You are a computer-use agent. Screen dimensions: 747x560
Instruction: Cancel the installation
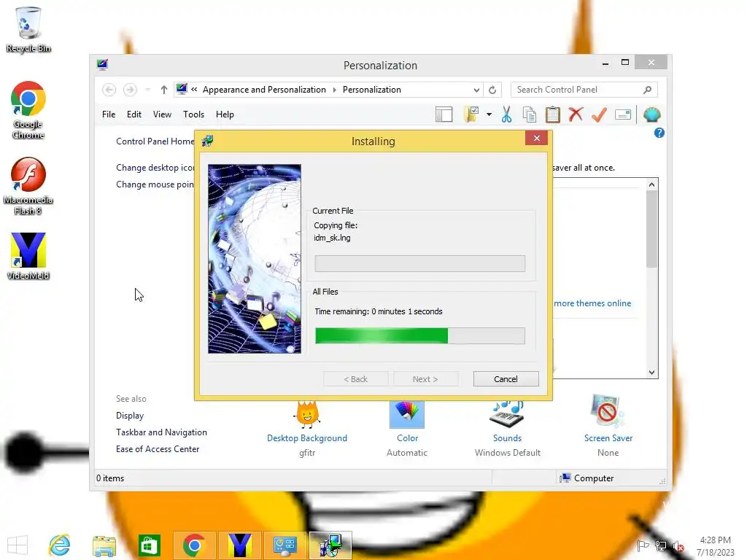point(506,379)
